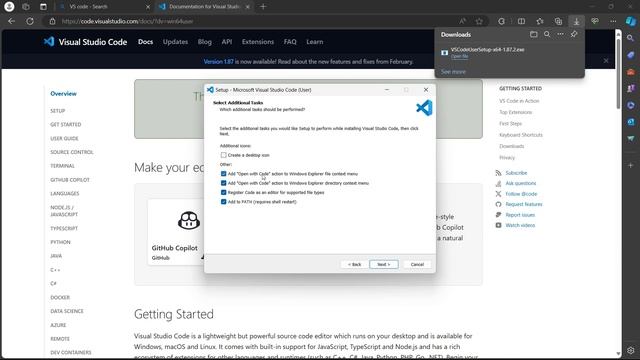Cancel the Visual Studio Code setup
Image resolution: width=640 pixels, height=360 pixels.
[417, 264]
